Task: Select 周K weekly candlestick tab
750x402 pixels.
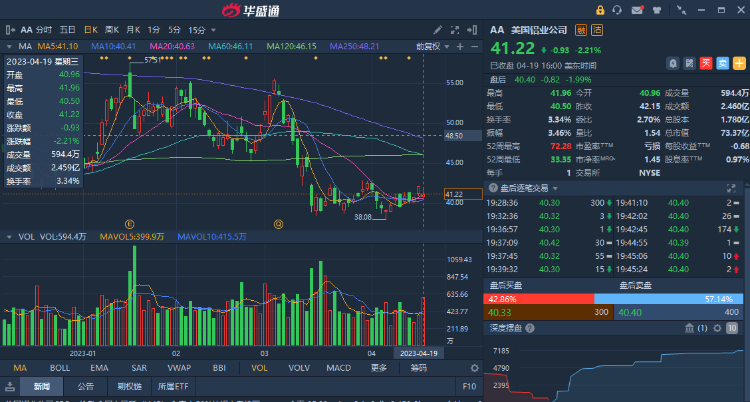Action: pos(112,30)
